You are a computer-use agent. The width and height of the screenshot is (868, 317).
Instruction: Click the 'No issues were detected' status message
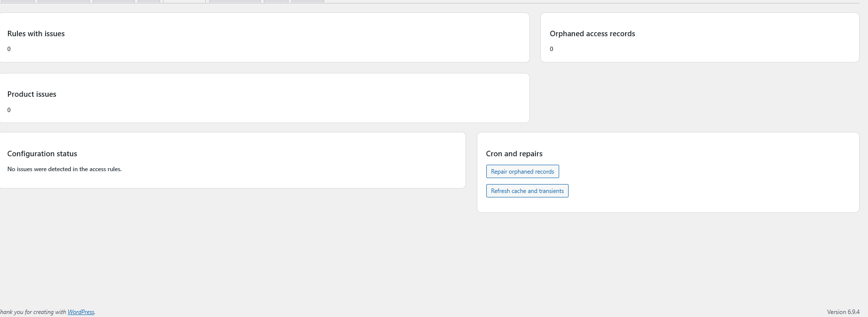click(x=64, y=169)
